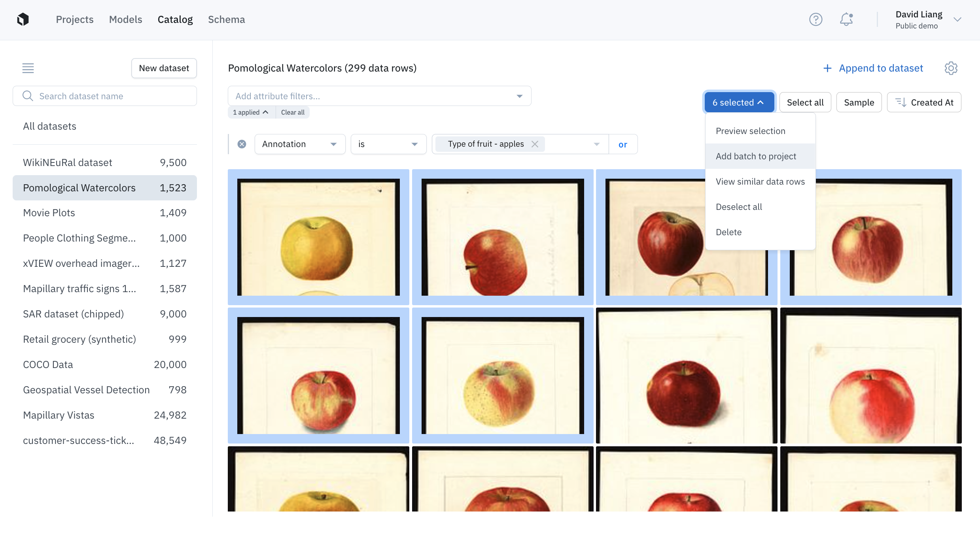Select the unselected dark red apple image
This screenshot has height=555, width=980.
[686, 375]
